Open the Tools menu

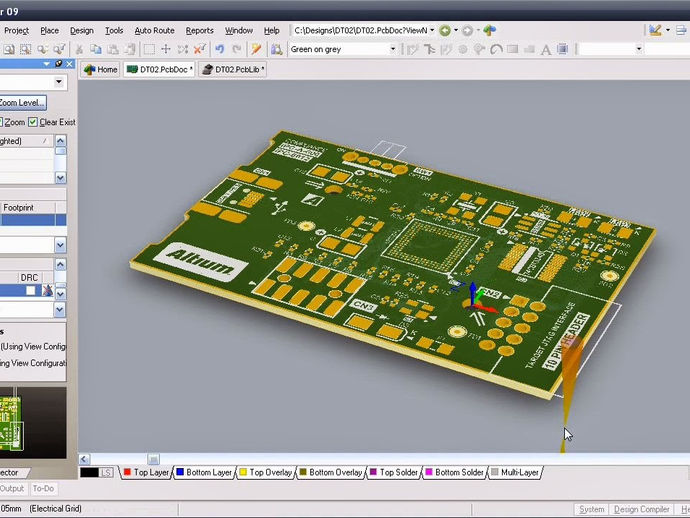[114, 30]
